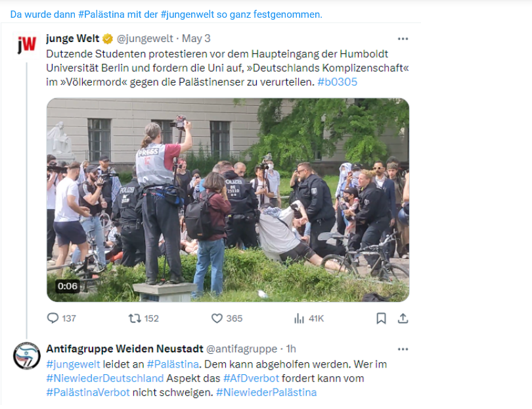Click the #PalästinaVerbot hashtag
This screenshot has height=409, width=532.
[x=88, y=393]
